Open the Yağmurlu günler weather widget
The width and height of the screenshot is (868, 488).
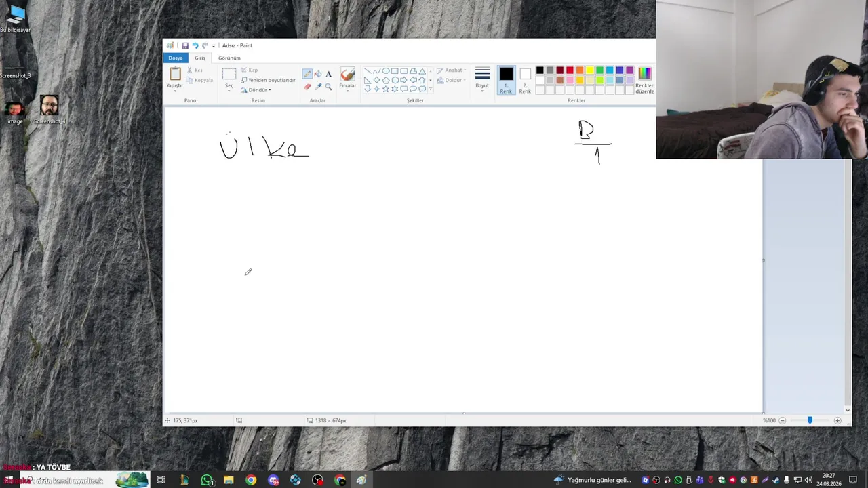click(593, 480)
